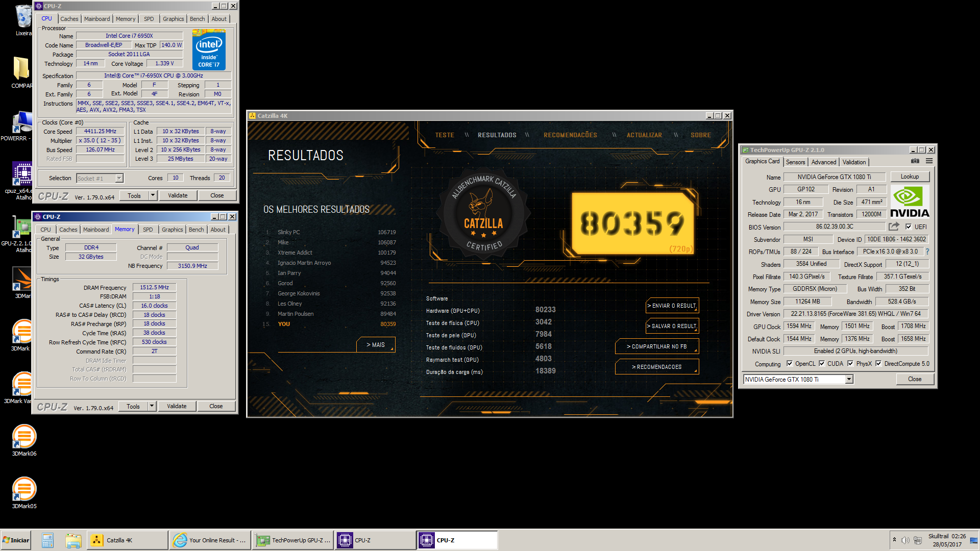Click the Intel Core i7 logo in CPU-Z
The width and height of the screenshot is (980, 551).
[x=209, y=50]
